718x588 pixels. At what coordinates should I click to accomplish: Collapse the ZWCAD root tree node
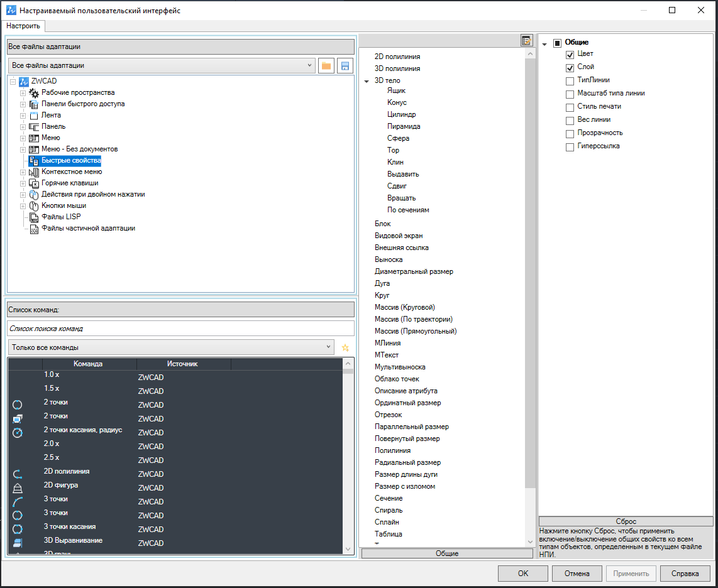pyautogui.click(x=13, y=82)
